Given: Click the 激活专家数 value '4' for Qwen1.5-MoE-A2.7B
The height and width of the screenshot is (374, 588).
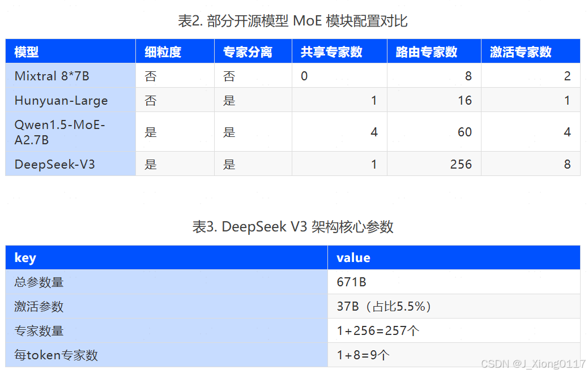Looking at the screenshot, I should (x=567, y=132).
